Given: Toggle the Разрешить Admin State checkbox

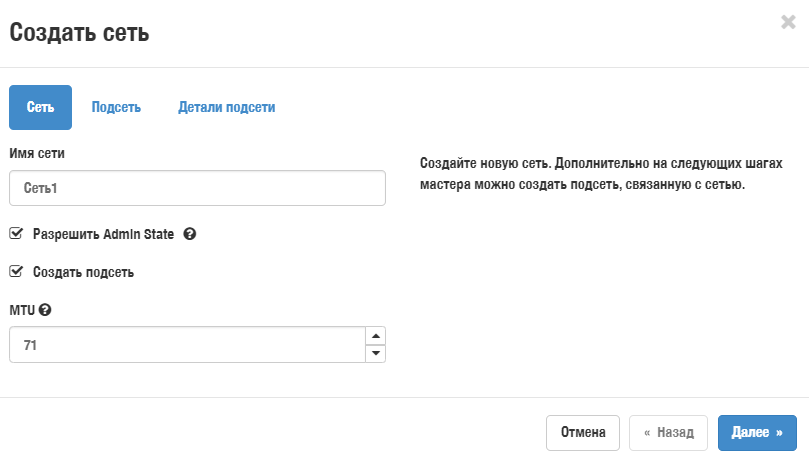Looking at the screenshot, I should (16, 234).
